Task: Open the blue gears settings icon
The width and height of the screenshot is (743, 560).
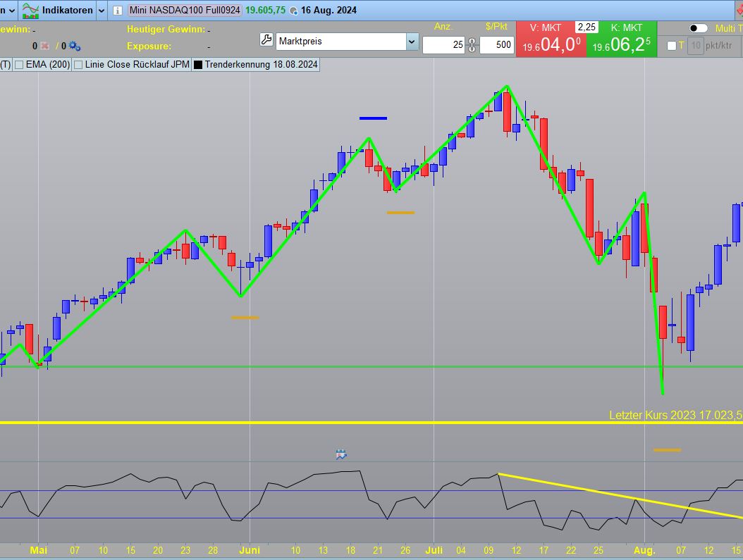Action: (75, 46)
